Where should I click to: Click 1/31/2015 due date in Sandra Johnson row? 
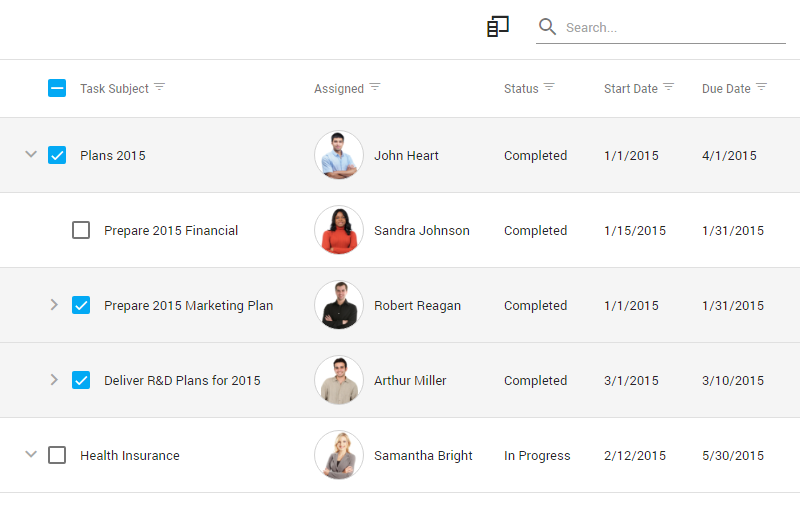pyautogui.click(x=733, y=231)
